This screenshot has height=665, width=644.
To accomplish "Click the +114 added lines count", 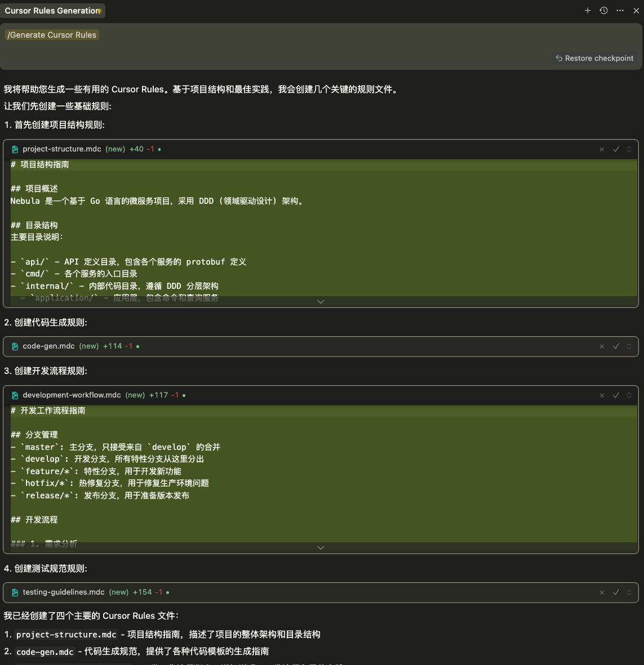I will [x=113, y=346].
